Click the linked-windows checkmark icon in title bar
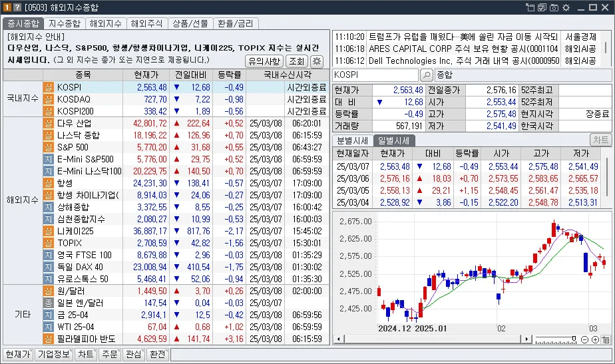 pyautogui.click(x=542, y=7)
